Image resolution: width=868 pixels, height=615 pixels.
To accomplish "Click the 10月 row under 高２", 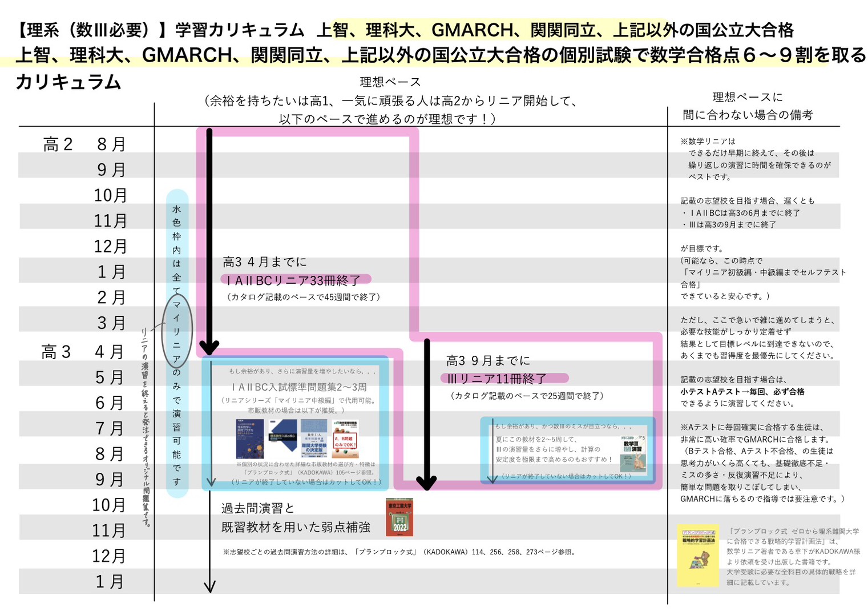I will (x=111, y=195).
